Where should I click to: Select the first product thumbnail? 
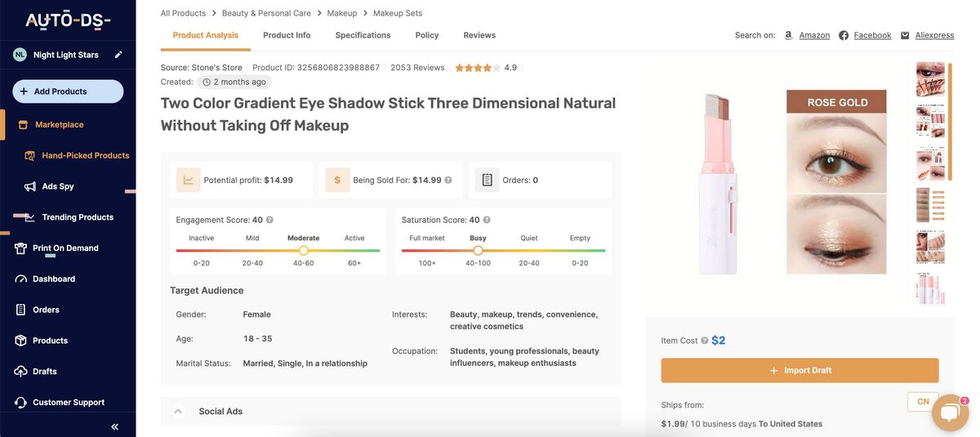click(930, 80)
